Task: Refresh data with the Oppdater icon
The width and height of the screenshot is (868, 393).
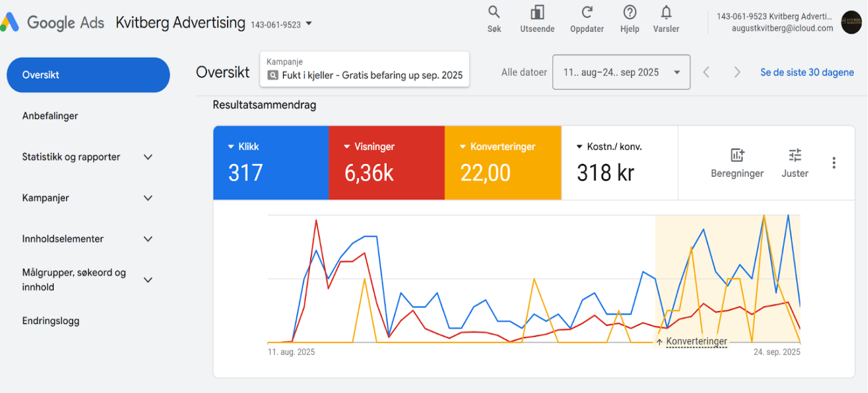Action: (587, 15)
